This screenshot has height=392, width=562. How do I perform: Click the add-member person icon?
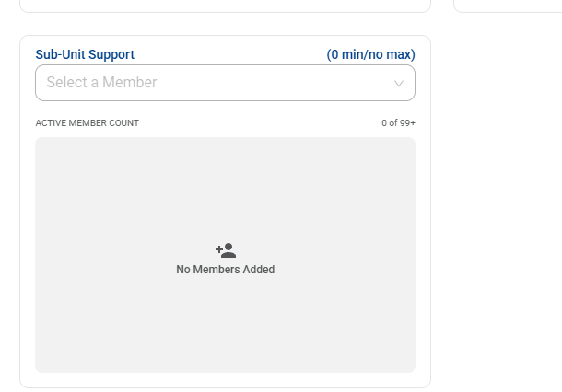tap(226, 250)
